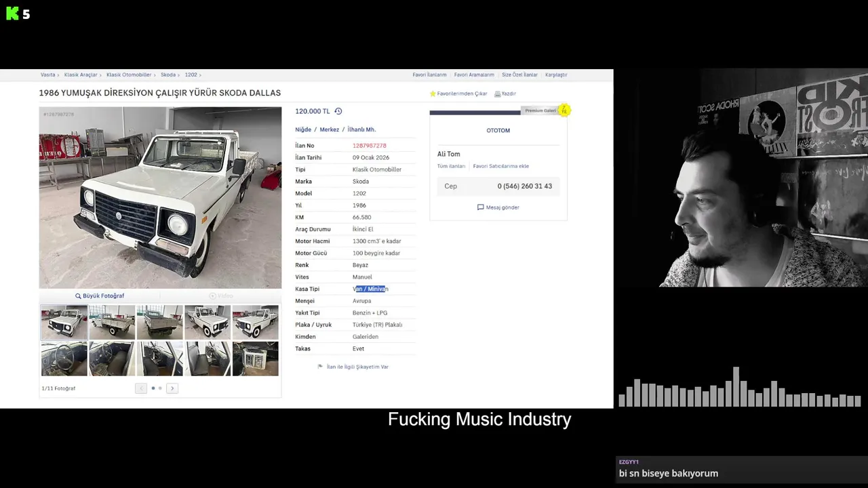Select last thumbnail showing engine part
868x488 pixels.
tap(256, 359)
